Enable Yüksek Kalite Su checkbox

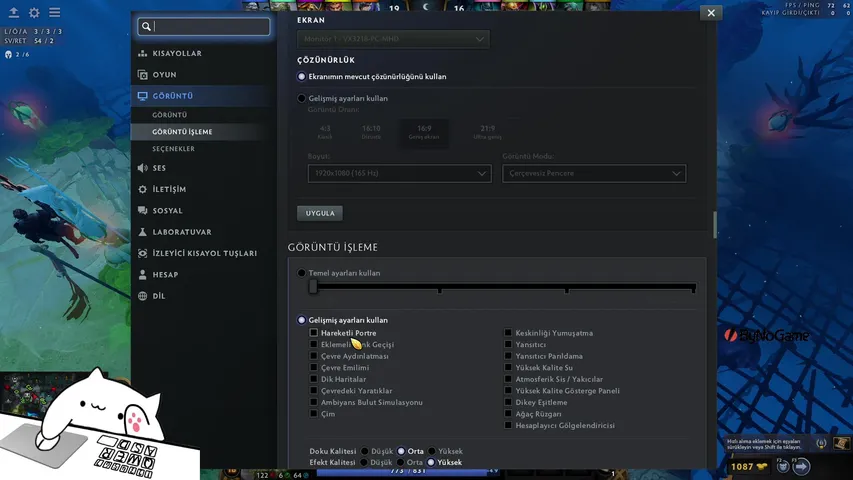tap(508, 367)
